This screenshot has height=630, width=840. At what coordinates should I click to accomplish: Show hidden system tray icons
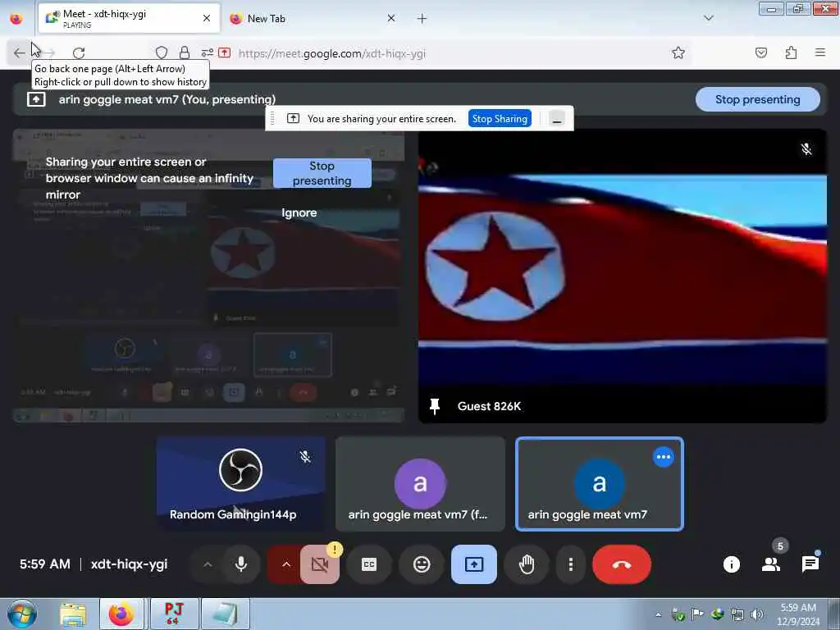tap(658, 615)
